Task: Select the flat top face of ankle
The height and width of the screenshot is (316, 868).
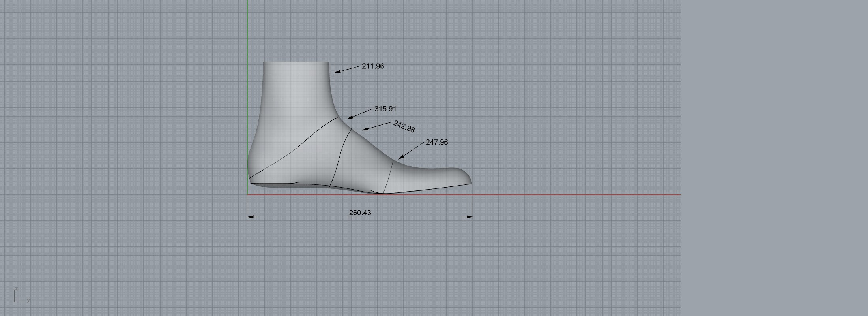Action: click(x=296, y=62)
